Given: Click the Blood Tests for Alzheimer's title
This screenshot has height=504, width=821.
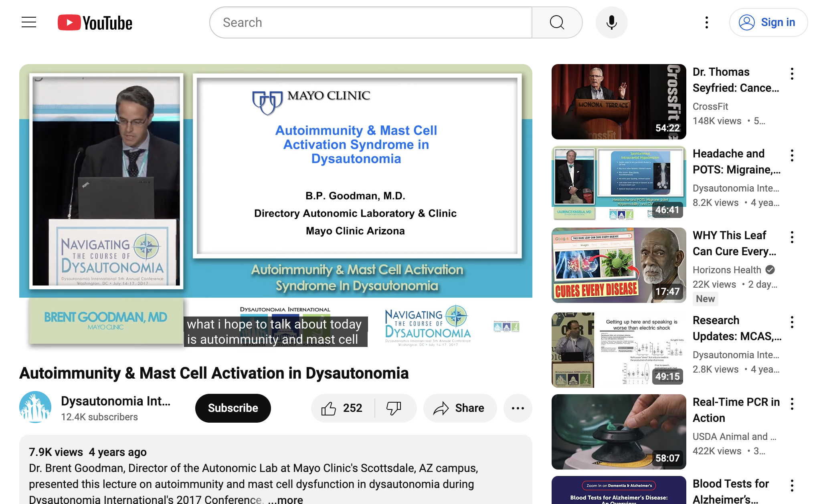Looking at the screenshot, I should (731, 491).
